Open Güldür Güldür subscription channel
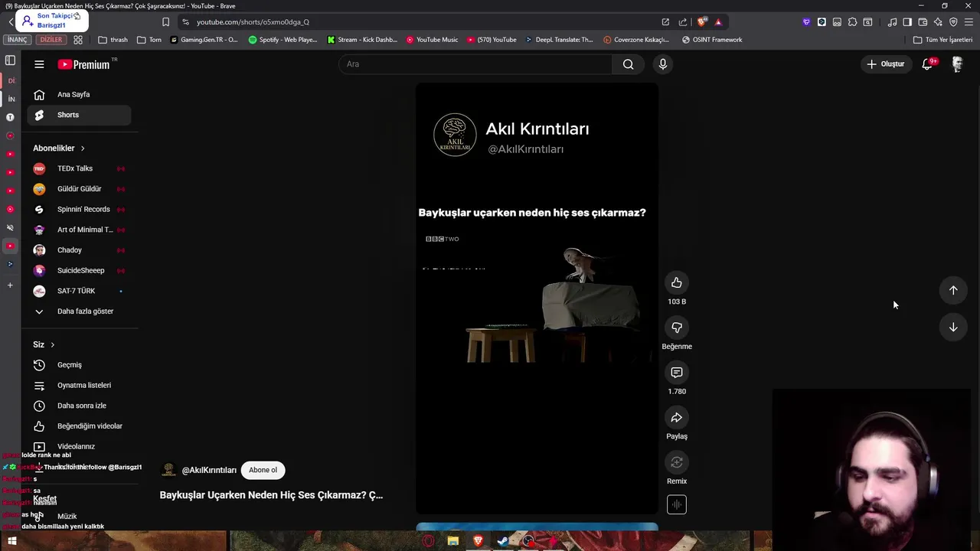 tap(79, 189)
